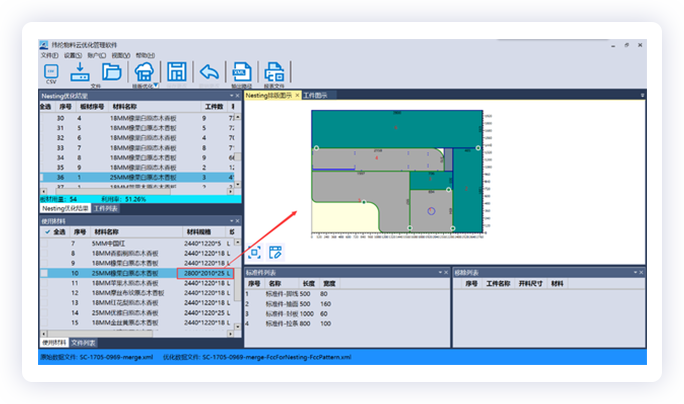
Task: Close the 标准件列表 panel with its X
Action: click(446, 273)
